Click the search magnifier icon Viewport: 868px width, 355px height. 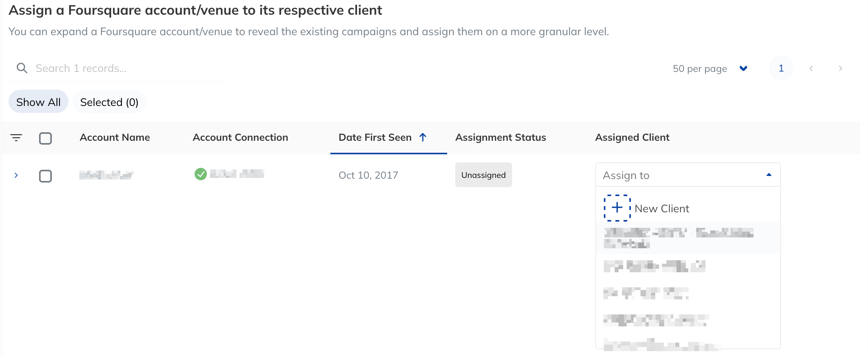22,68
